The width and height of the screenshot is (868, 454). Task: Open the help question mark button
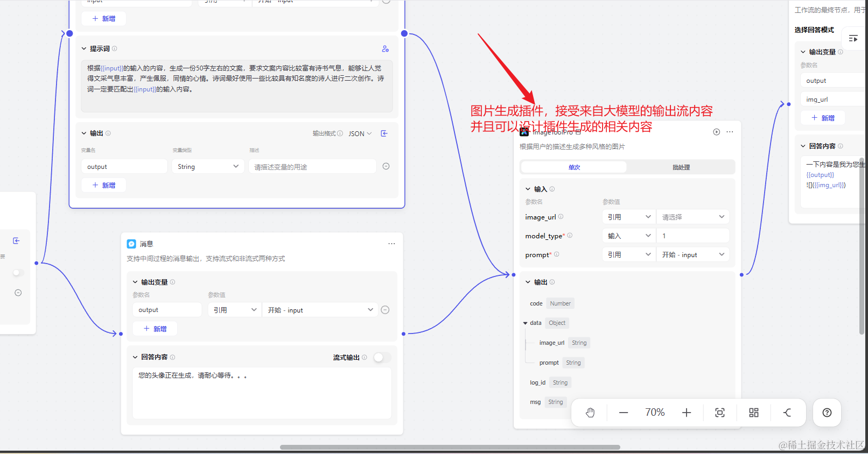point(827,413)
